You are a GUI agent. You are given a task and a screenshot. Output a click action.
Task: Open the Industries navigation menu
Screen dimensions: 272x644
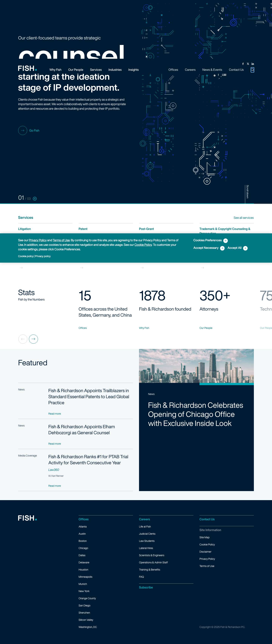(115, 70)
